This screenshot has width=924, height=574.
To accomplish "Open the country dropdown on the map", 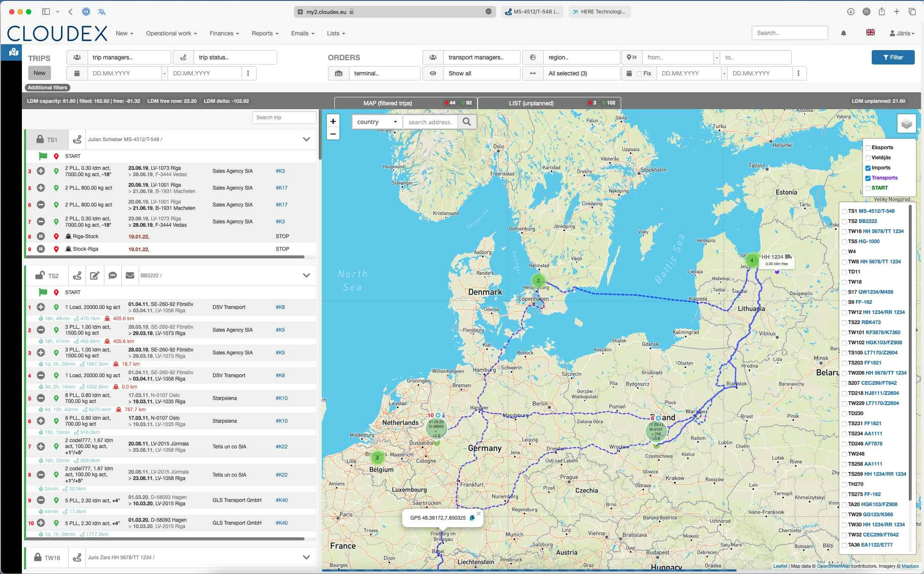I will click(x=377, y=122).
